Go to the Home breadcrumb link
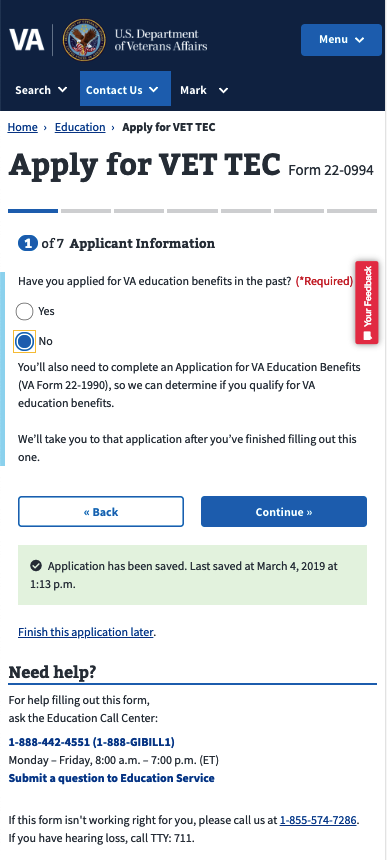 [22, 127]
